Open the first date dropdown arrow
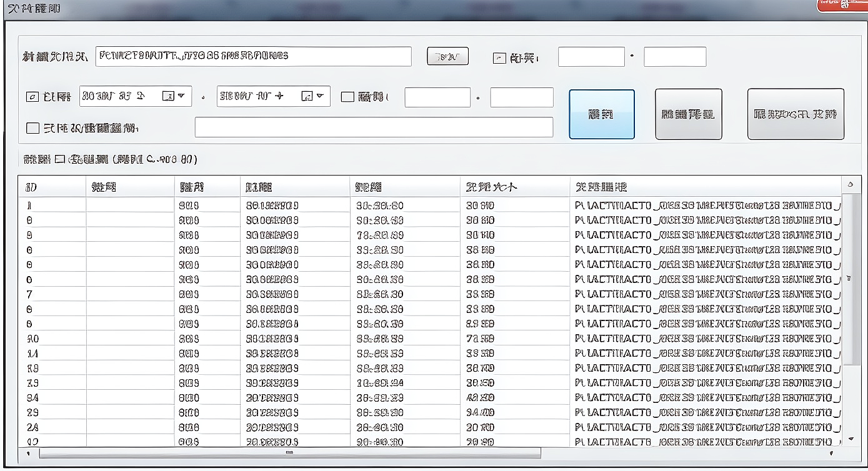Screen dimensions: 868x471 (x=181, y=96)
